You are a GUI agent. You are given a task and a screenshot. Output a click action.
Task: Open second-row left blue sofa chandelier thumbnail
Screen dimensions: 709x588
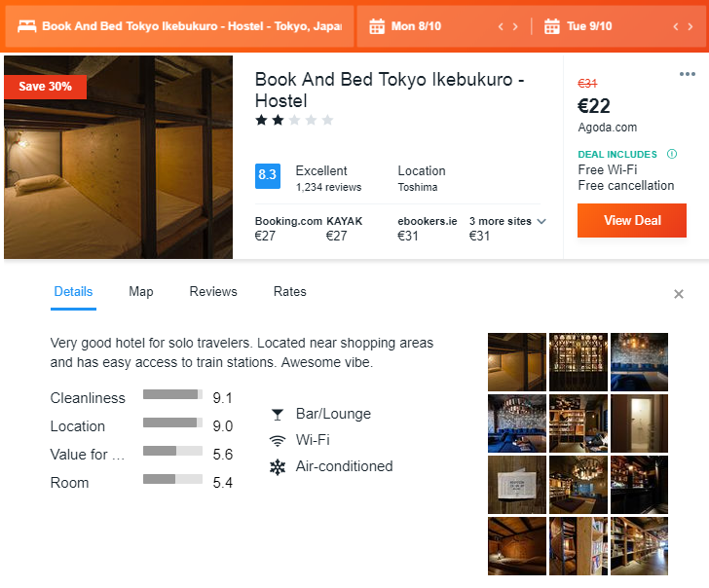(x=517, y=423)
